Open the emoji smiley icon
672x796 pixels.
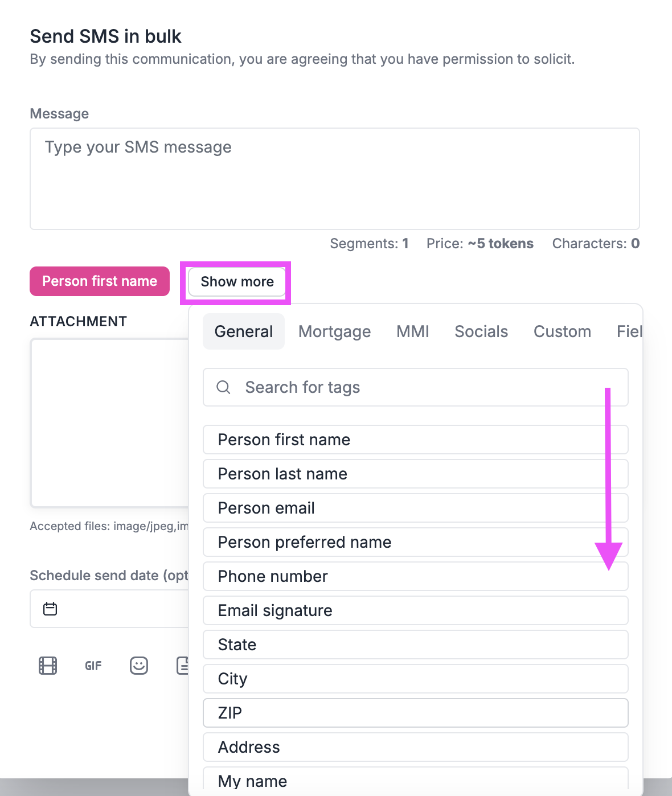click(x=138, y=665)
